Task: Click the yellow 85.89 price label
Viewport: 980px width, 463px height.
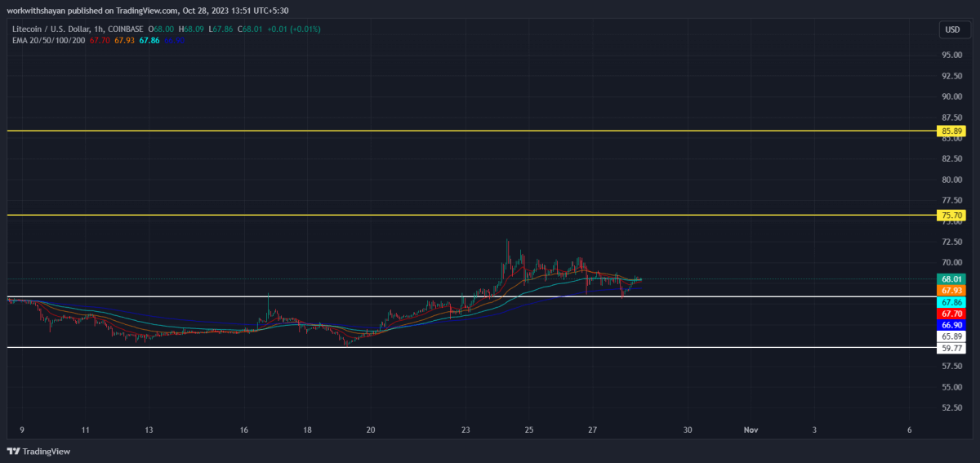Action: [x=952, y=131]
